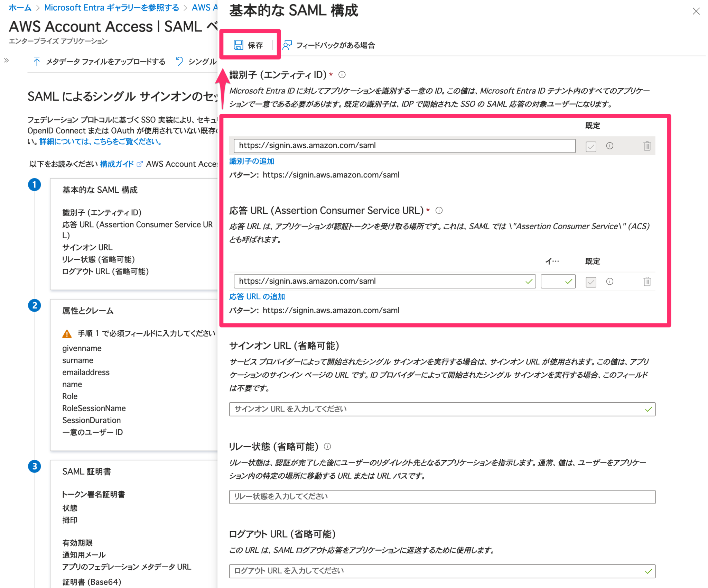The height and width of the screenshot is (588, 708).
Task: Click the Save (保存) disk icon
Action: coord(238,45)
